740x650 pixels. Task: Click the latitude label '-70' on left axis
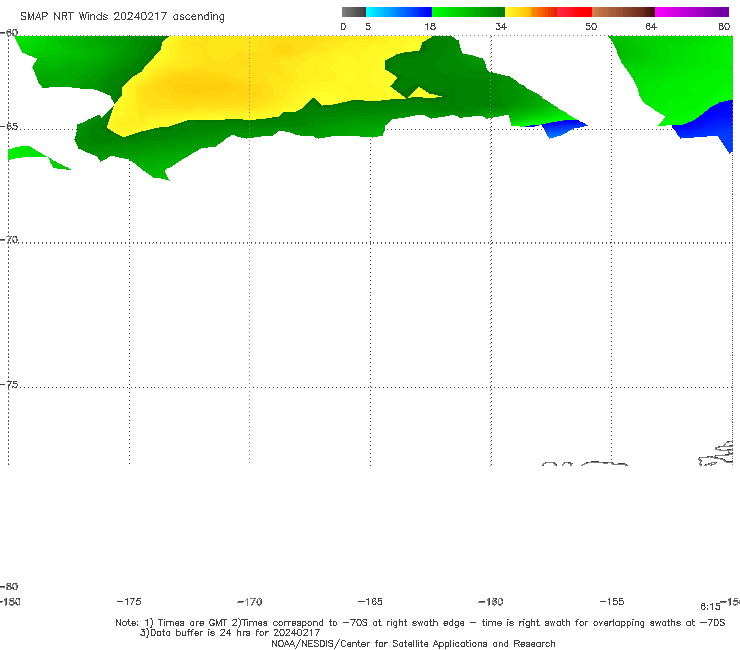pos(9,240)
